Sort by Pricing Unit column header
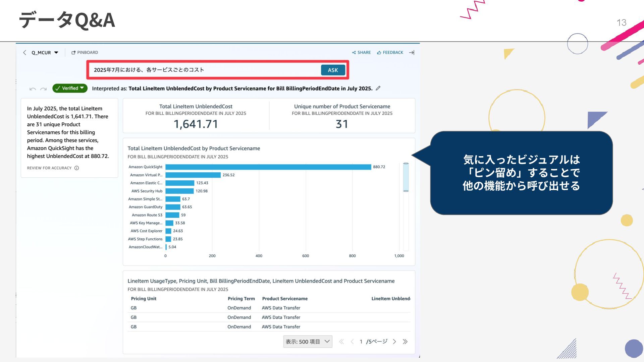Screen dimensions: 644x362 144,299
